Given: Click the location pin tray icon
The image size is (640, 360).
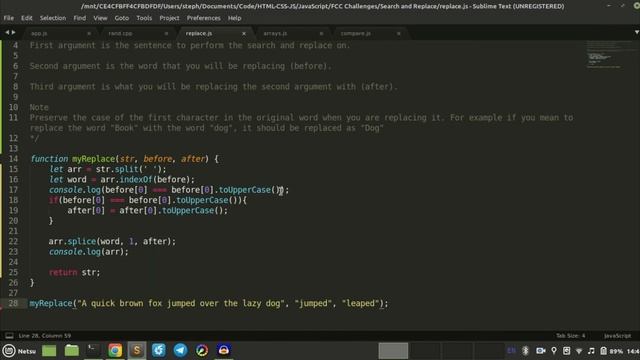Looking at the screenshot, I should pyautogui.click(x=554, y=351).
